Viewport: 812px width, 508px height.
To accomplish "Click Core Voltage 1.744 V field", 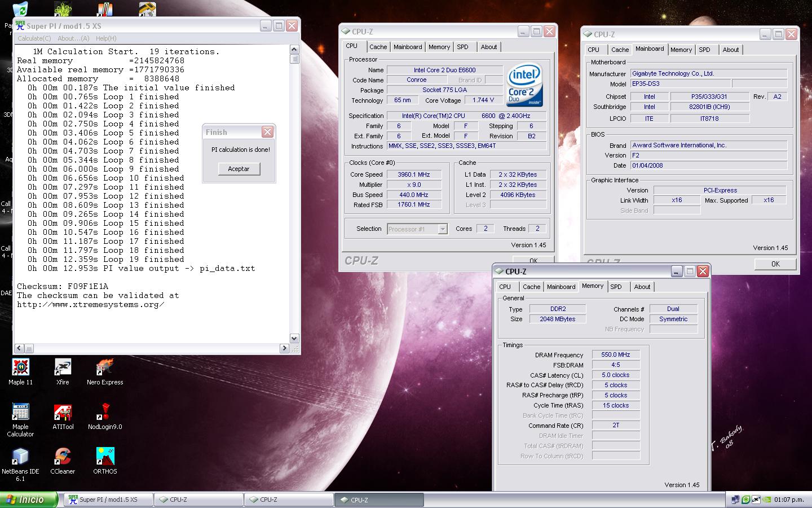I will [x=483, y=100].
